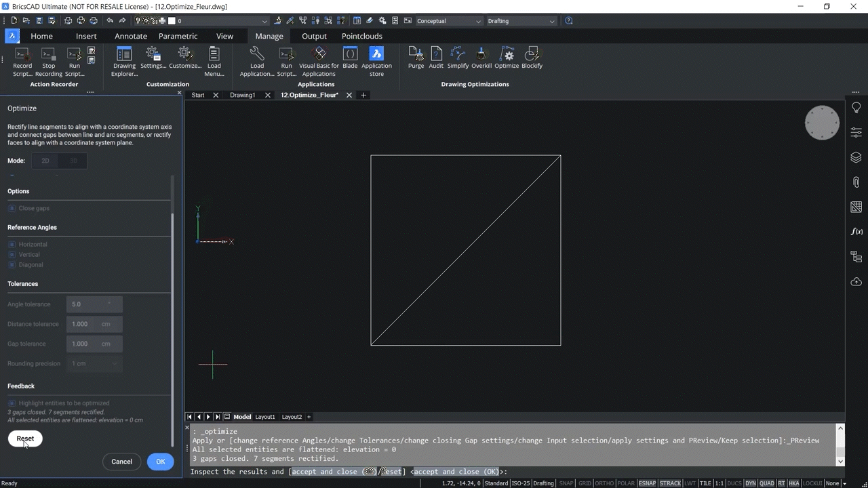Click the Redo arrow in the quick toolbar
868x488 pixels.
tap(122, 21)
